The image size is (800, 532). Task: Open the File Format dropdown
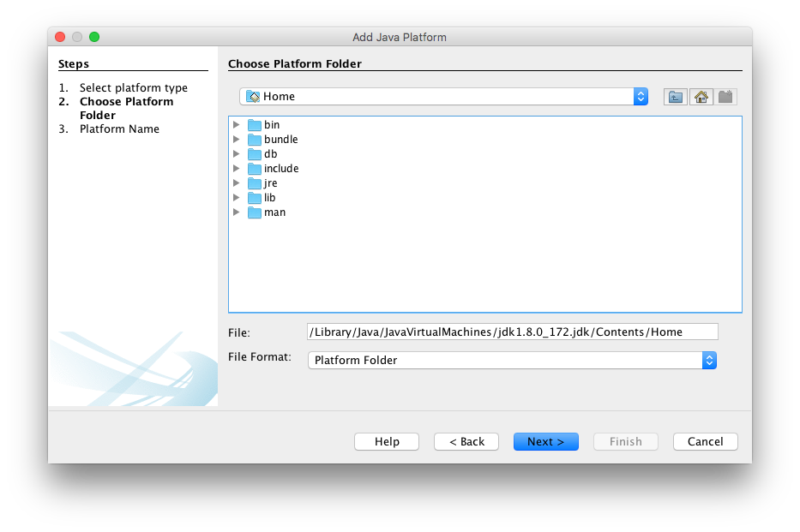click(x=709, y=360)
